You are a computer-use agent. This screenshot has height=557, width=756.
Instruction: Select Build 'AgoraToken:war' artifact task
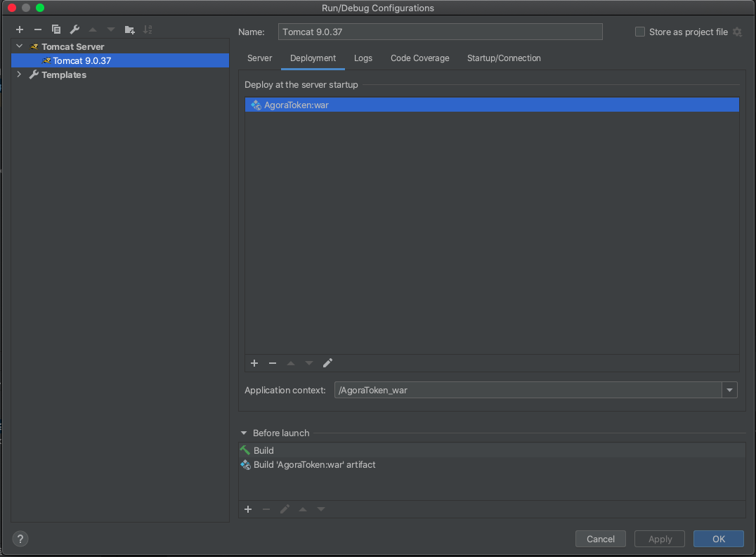click(492, 464)
